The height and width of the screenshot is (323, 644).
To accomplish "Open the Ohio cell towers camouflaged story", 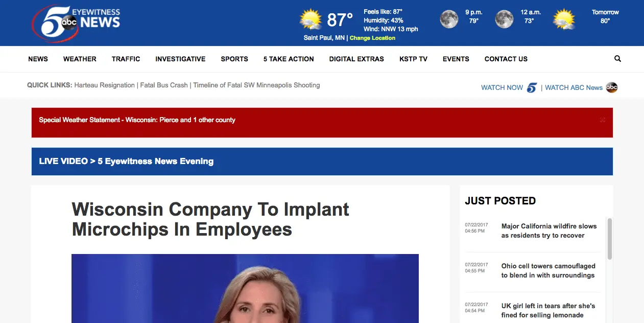I will tap(548, 271).
